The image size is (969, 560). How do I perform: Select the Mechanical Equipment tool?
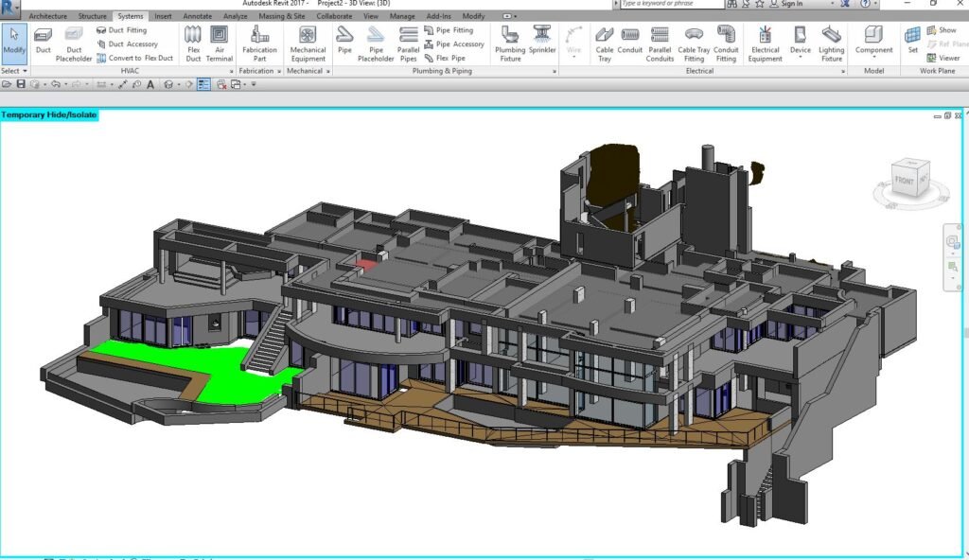tap(308, 42)
